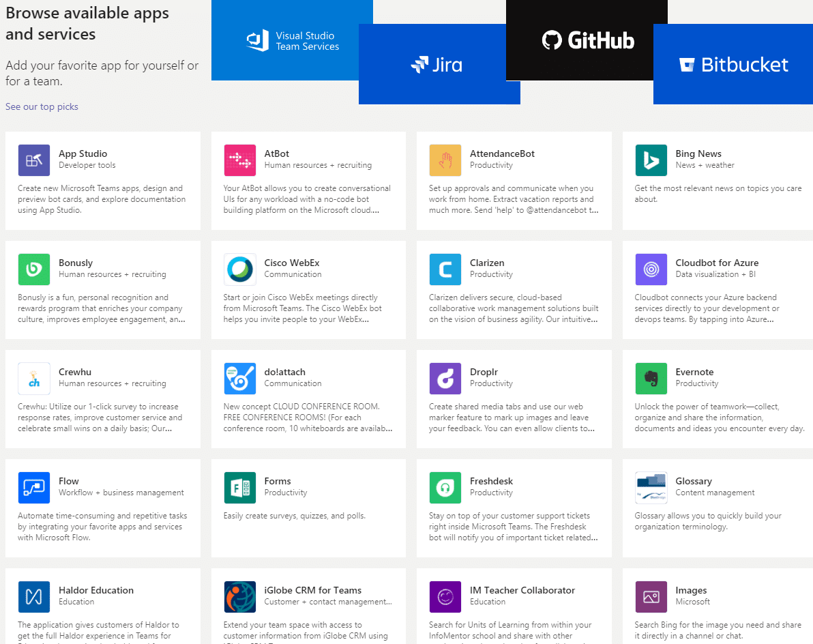This screenshot has width=813, height=644.
Task: Click 'Developer tools' category under App Studio
Action: (87, 165)
